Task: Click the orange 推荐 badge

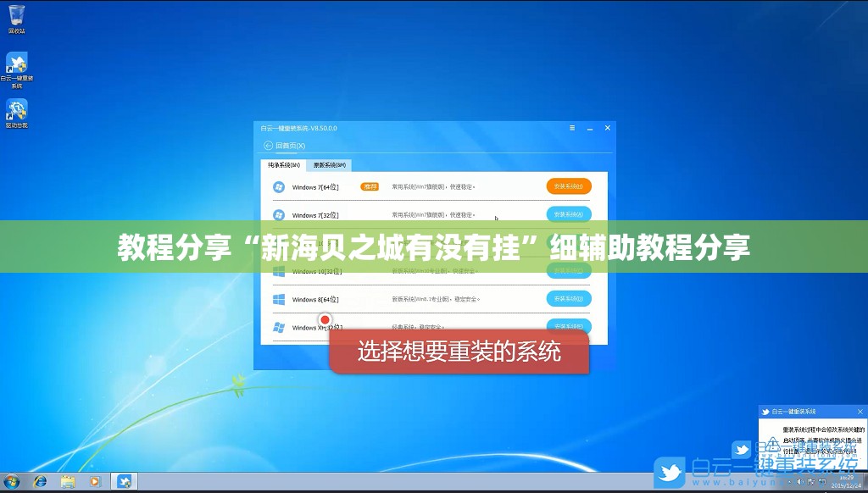Action: click(370, 186)
